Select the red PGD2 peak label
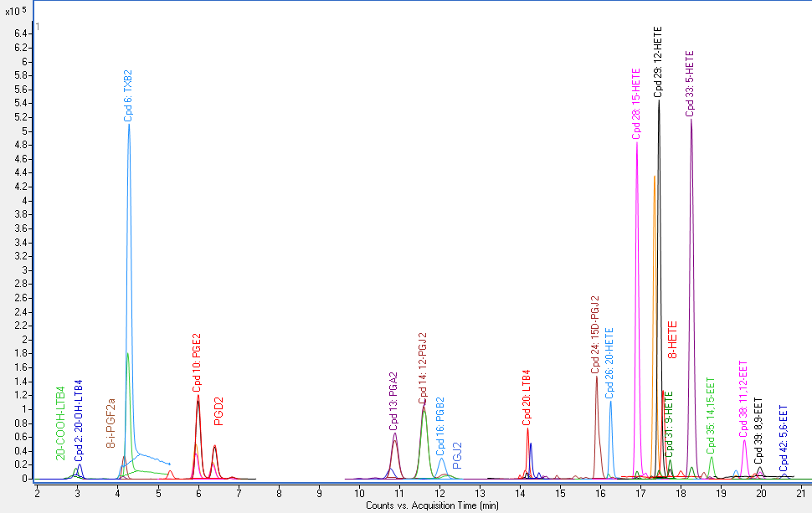The height and width of the screenshot is (513, 812). [218, 412]
